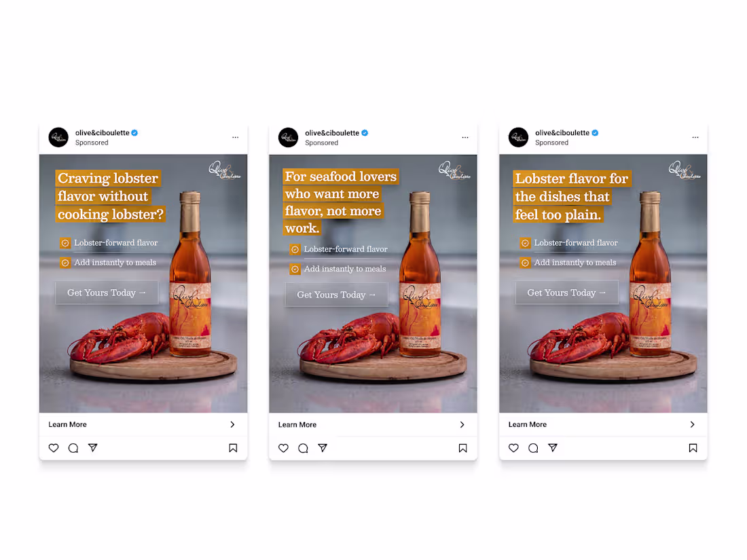
Task: Click the chevron next to Learn More on left ad
Action: click(x=233, y=424)
